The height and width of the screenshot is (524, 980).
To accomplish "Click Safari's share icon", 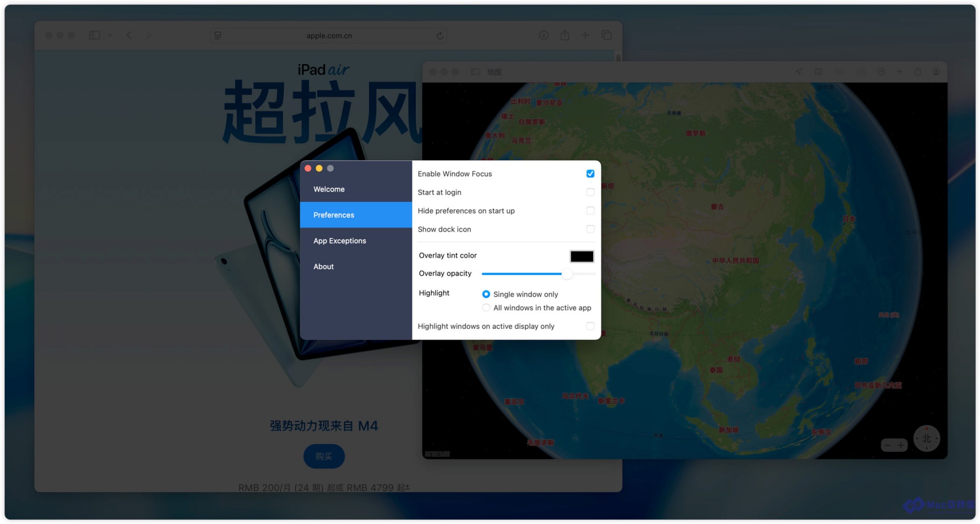I will 565,36.
